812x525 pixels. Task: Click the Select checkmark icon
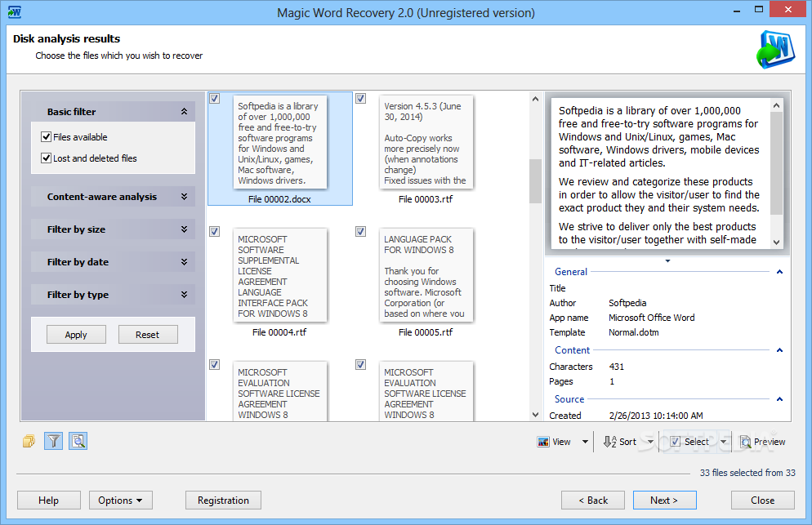click(x=675, y=442)
